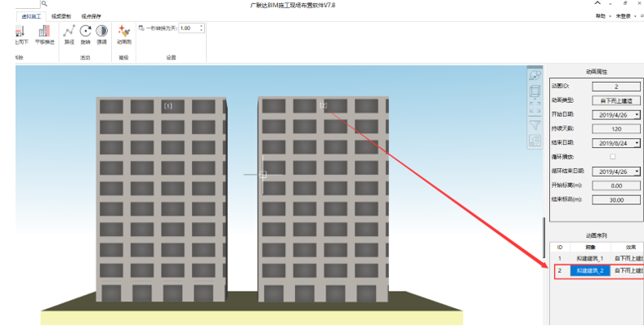Viewport: 644px width, 326px height.
Task: Select the 旋转 rotate animation tool
Action: [86, 34]
